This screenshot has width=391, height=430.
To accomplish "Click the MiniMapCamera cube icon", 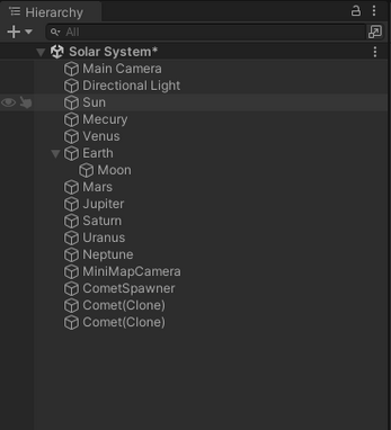I will pos(71,272).
